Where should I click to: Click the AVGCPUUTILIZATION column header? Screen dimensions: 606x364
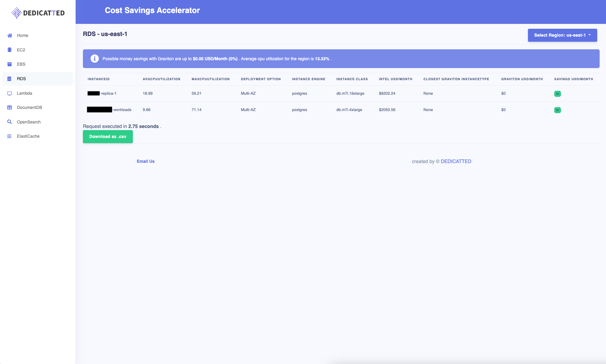point(162,79)
